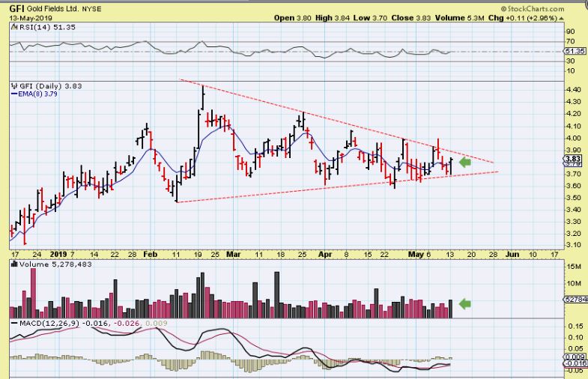Click the 3.10 level on the price axis

[575, 245]
